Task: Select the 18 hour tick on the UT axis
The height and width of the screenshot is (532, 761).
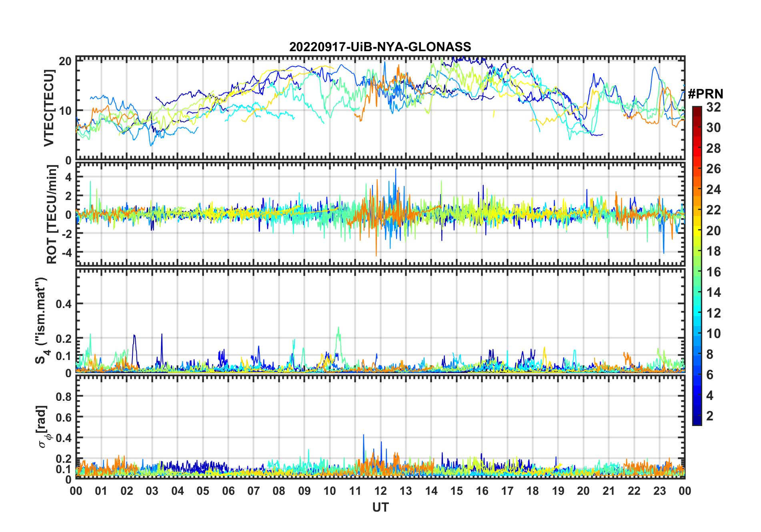Action: [533, 491]
